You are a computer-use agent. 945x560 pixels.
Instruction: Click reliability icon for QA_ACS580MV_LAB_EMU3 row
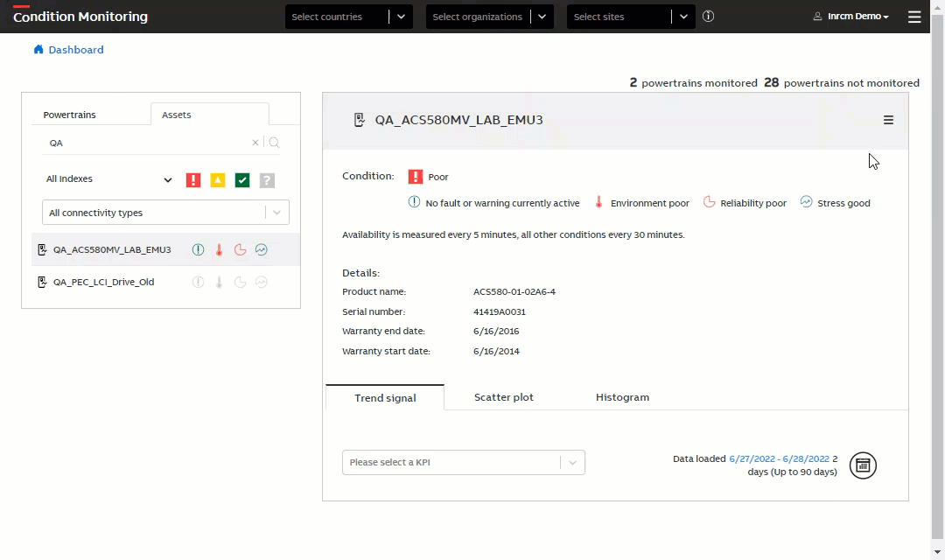tap(240, 249)
